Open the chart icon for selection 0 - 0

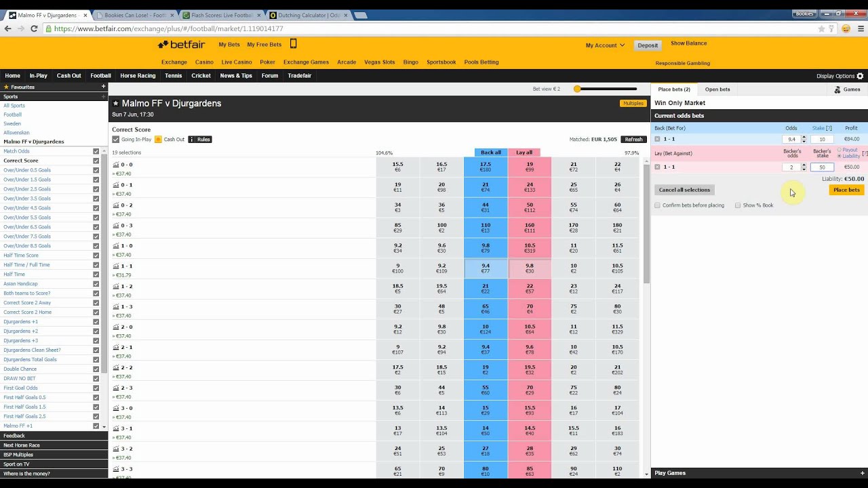pos(115,165)
